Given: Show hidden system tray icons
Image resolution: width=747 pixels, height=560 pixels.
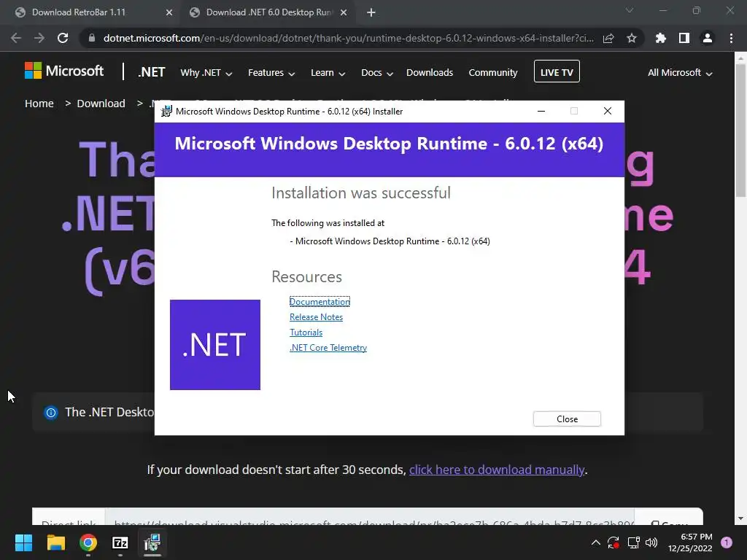Looking at the screenshot, I should (595, 542).
